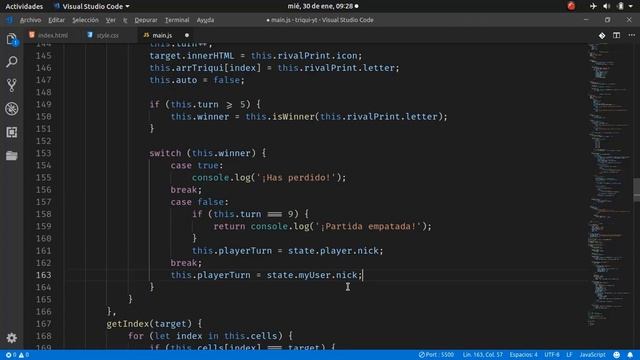Screen dimensions: 640x360
Task: Open the Terminal menu
Action: pyautogui.click(x=177, y=20)
